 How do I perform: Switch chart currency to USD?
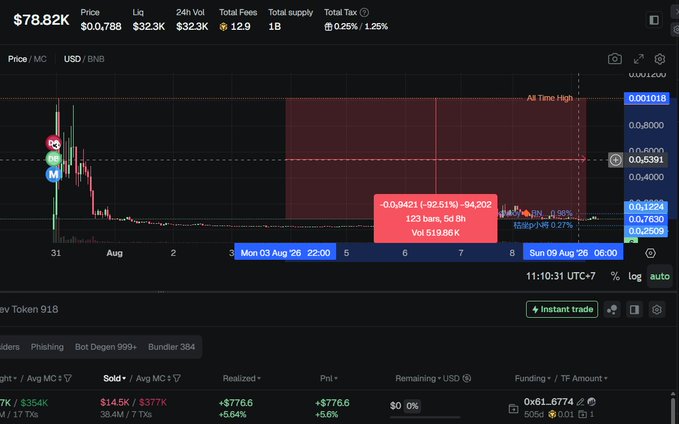(72, 59)
